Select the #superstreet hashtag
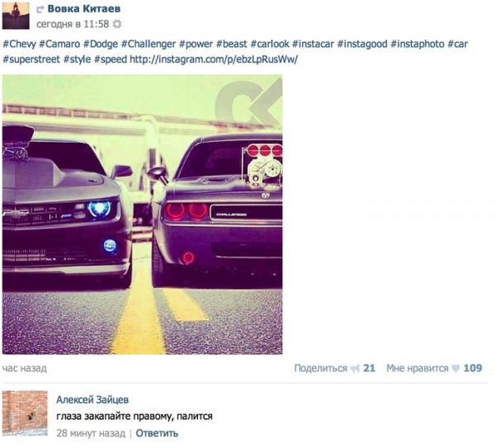The height and width of the screenshot is (448, 495). point(31,59)
